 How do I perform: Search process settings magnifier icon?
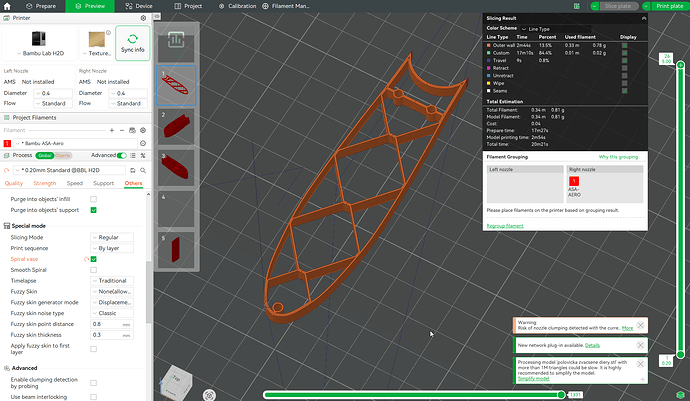pos(143,170)
